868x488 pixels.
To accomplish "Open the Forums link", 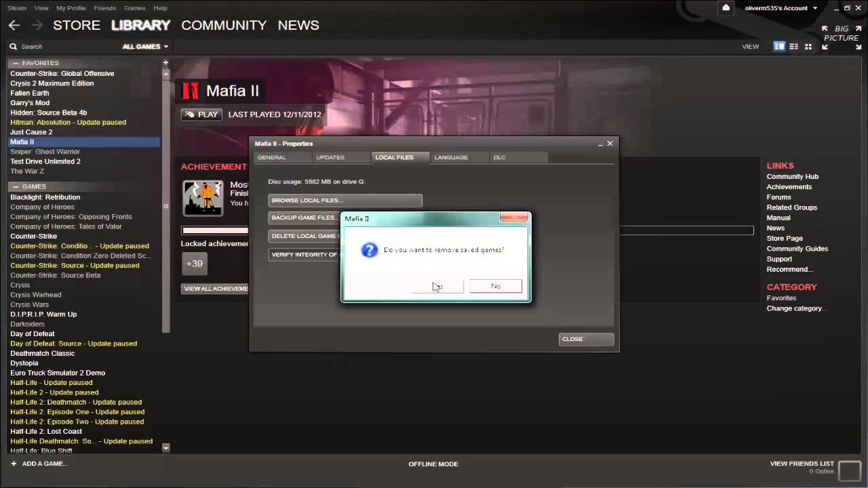I will (778, 197).
